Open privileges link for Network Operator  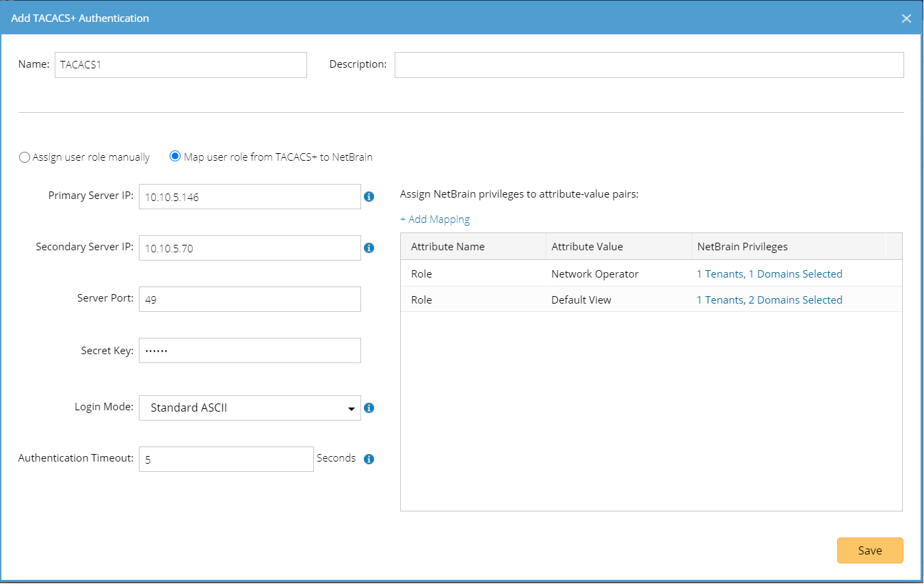pos(769,274)
